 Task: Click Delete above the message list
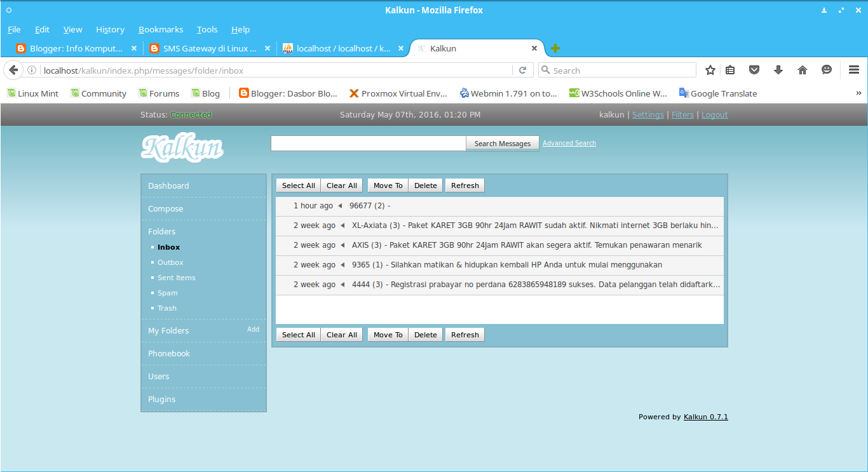(x=426, y=185)
